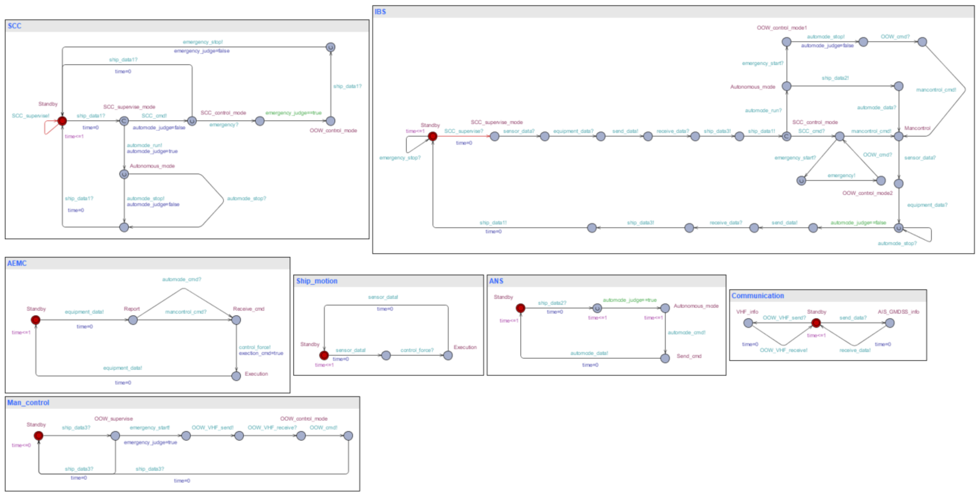Viewport: 980px width, 497px height.
Task: Select the Communication template title
Action: (757, 296)
